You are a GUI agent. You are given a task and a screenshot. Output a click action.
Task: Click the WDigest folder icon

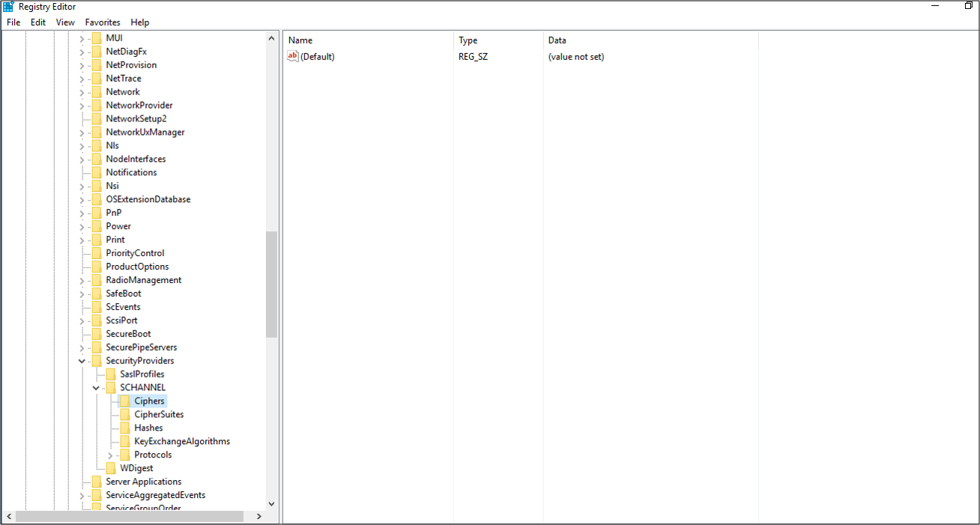(111, 469)
